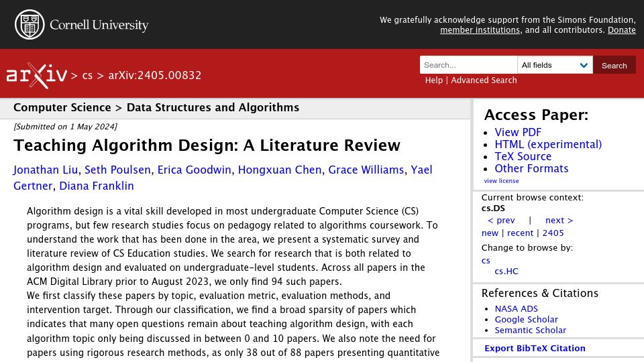Open author Seth Poulsen's page
This screenshot has height=362, width=644.
click(117, 170)
